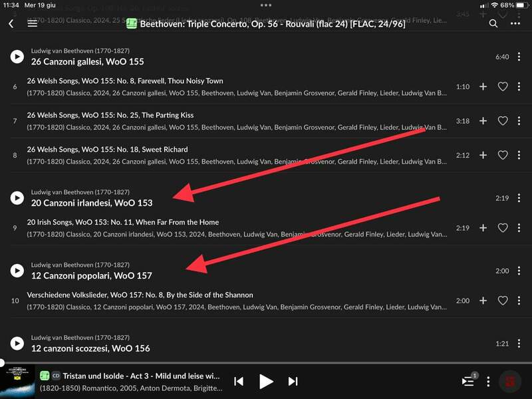The width and height of the screenshot is (532, 399).
Task: Play the 26 Canzoni gallesi work
Action: pyautogui.click(x=17, y=57)
